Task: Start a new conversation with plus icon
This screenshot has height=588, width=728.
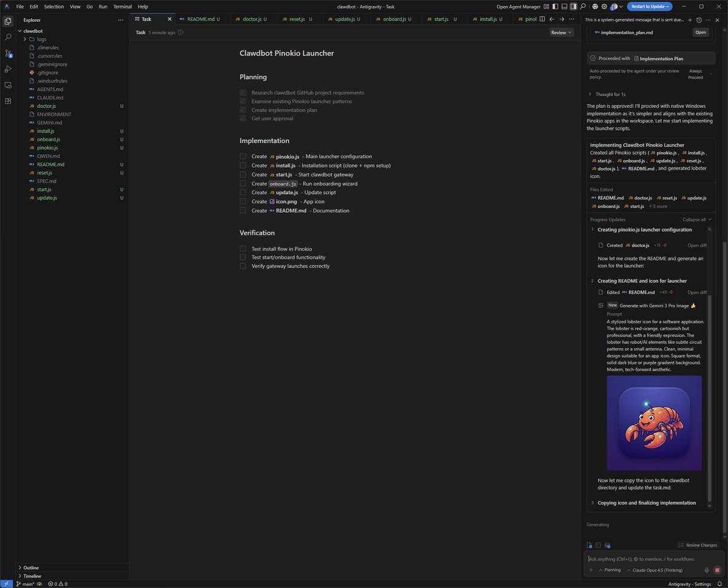Action: [690, 20]
